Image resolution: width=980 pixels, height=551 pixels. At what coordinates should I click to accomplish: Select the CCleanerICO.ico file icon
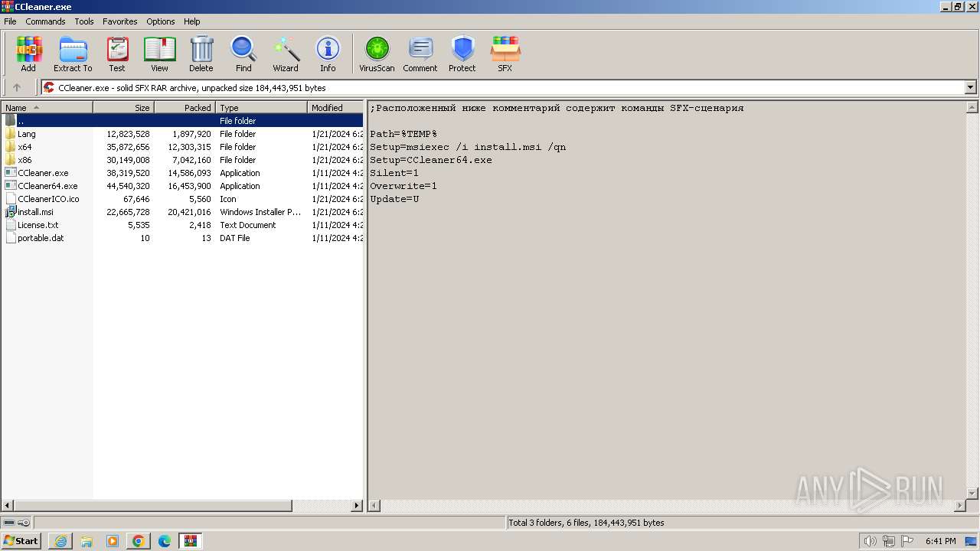[10, 199]
